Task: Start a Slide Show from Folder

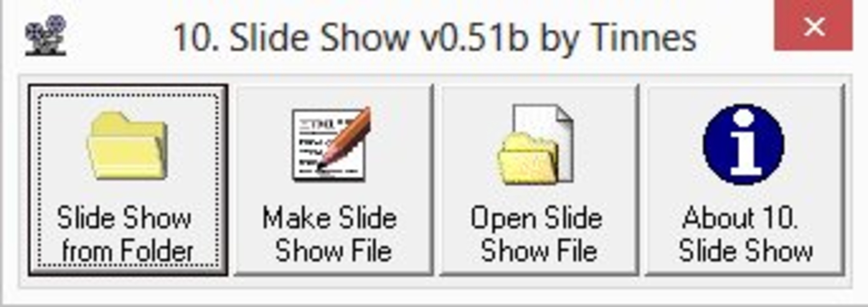Action: tap(128, 180)
